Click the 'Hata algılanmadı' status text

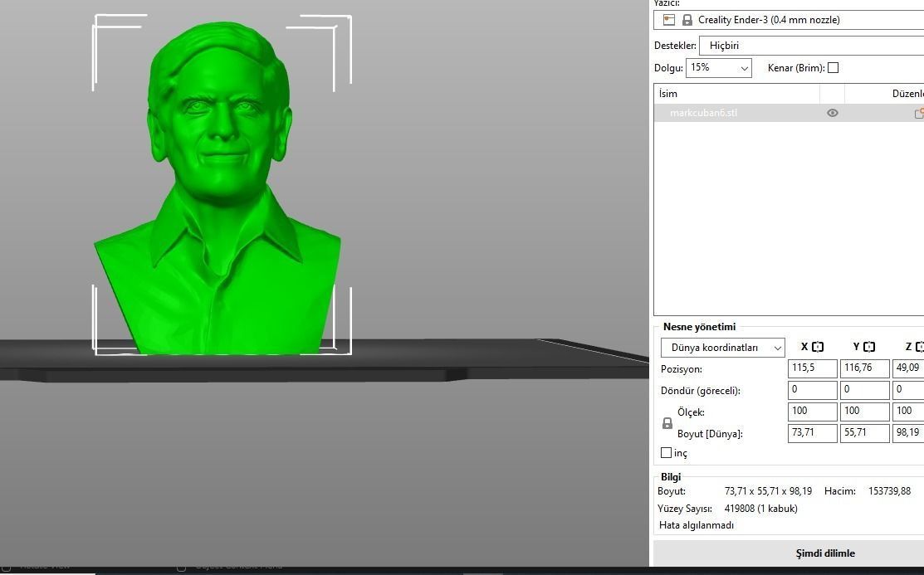click(696, 525)
